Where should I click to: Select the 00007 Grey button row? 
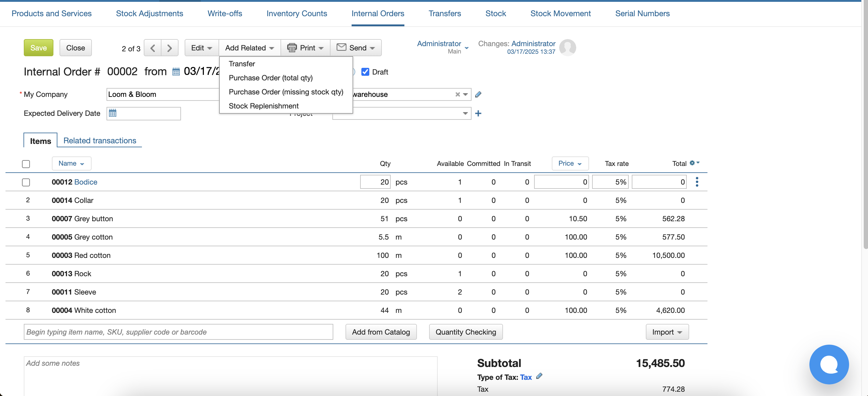(x=356, y=218)
